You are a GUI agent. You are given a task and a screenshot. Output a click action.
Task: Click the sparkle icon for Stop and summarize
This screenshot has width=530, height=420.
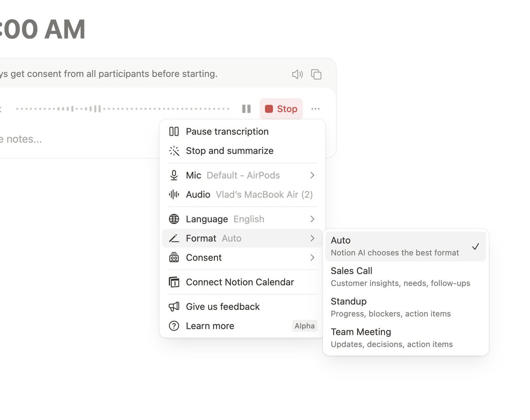pos(174,151)
